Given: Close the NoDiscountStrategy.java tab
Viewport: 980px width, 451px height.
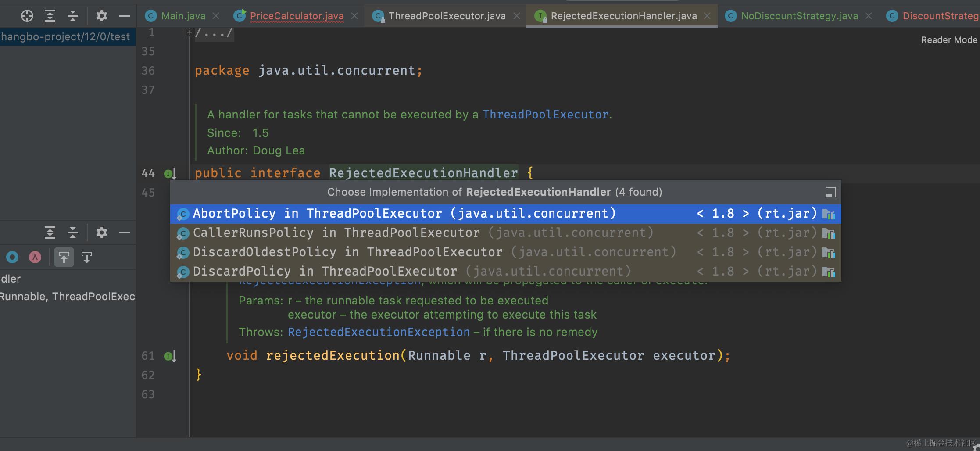Looking at the screenshot, I should coord(869,16).
